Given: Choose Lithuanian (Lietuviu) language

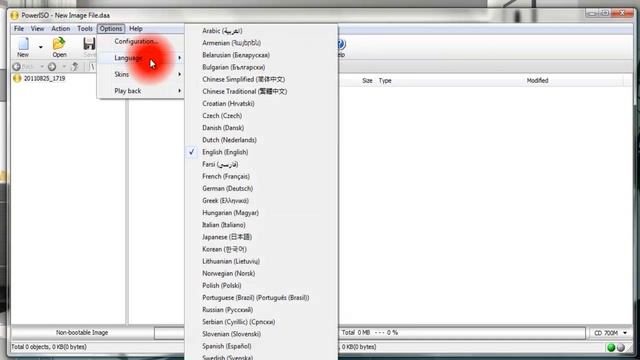Looking at the screenshot, I should click(x=261, y=261).
